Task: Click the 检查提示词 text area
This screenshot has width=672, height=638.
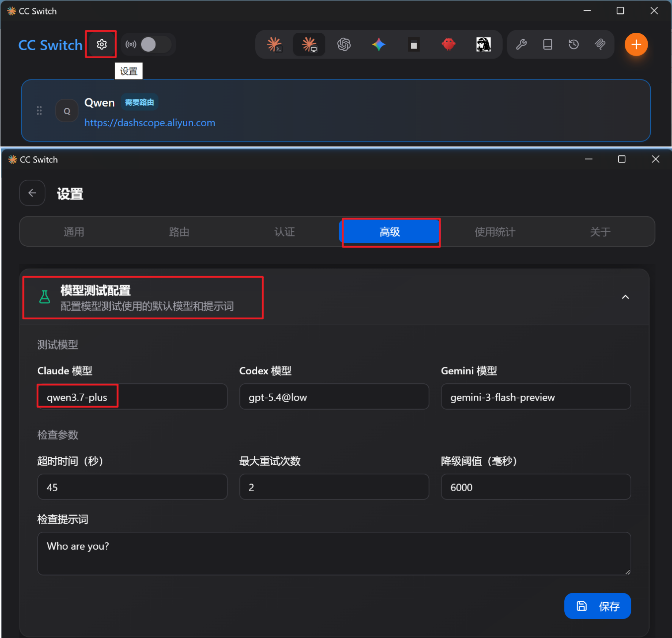Action: 334,554
